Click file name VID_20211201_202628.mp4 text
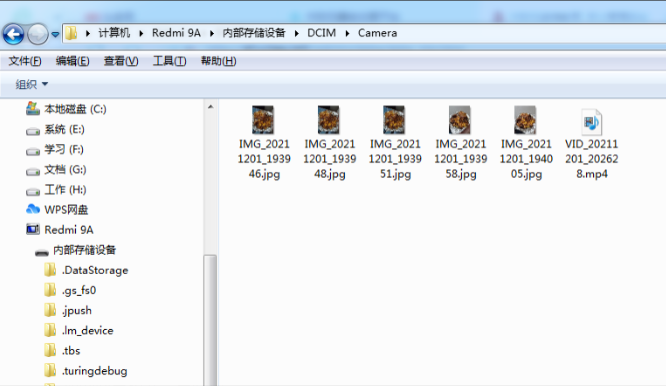The height and width of the screenshot is (386, 666). 592,159
